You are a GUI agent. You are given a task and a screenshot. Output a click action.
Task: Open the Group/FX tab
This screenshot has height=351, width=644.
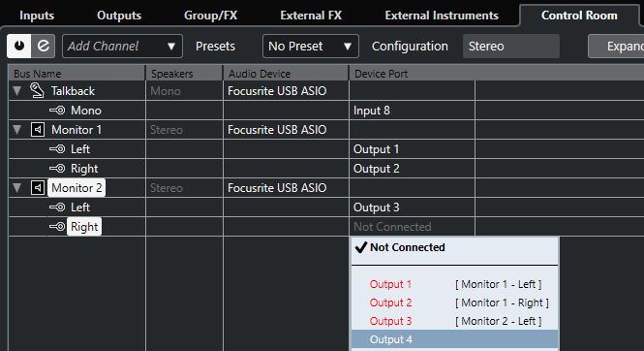[211, 16]
